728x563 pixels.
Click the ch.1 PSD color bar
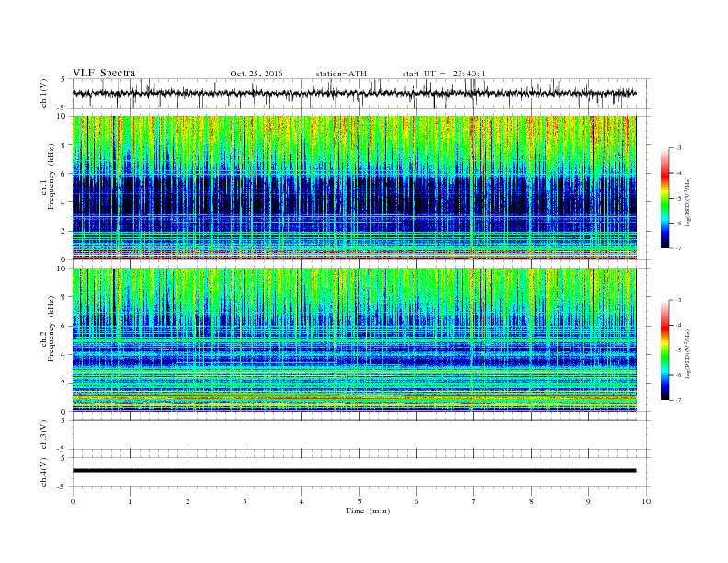665,199
